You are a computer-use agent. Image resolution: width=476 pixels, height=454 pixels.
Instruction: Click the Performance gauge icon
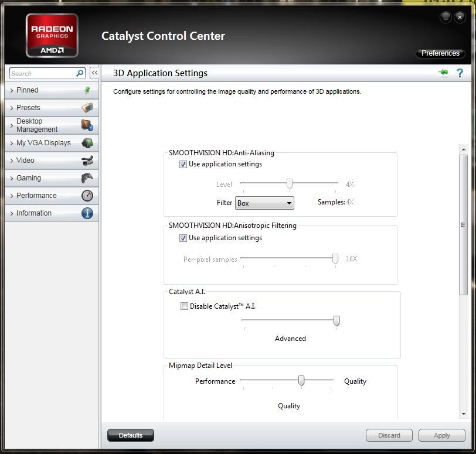[x=87, y=196]
